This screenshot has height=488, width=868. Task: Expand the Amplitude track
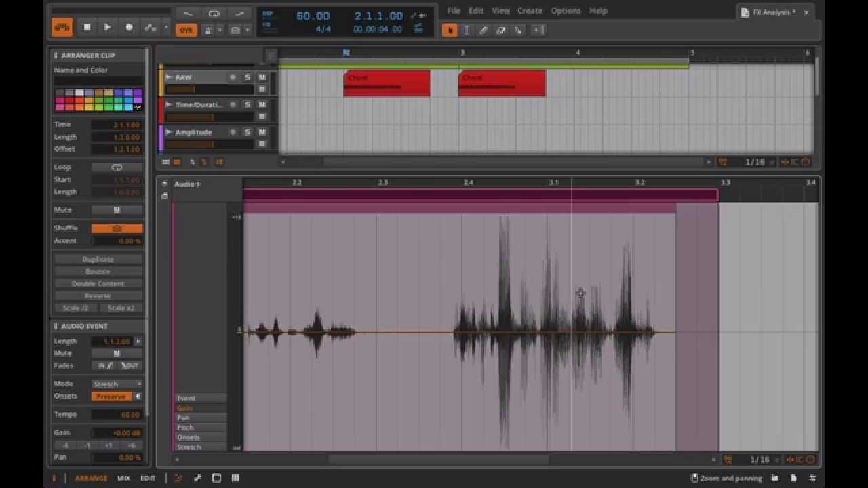[169, 132]
